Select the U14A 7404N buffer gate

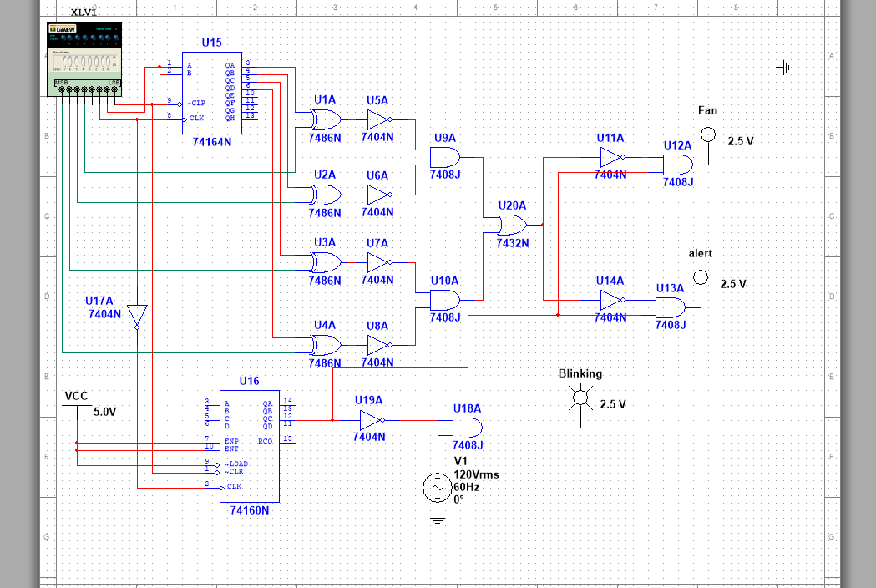(x=610, y=299)
